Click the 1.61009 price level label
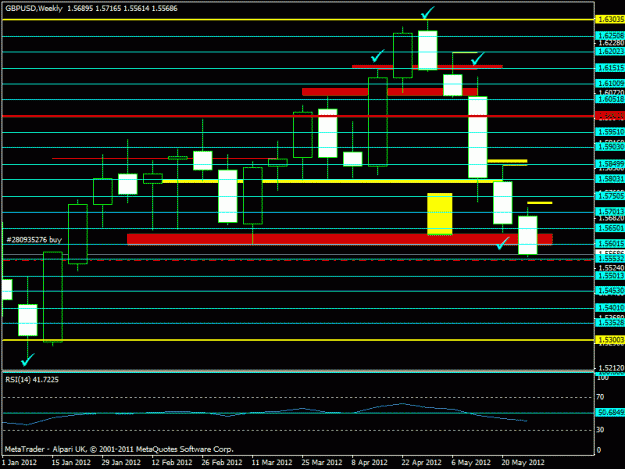Image resolution: width=625 pixels, height=469 pixels. [610, 83]
